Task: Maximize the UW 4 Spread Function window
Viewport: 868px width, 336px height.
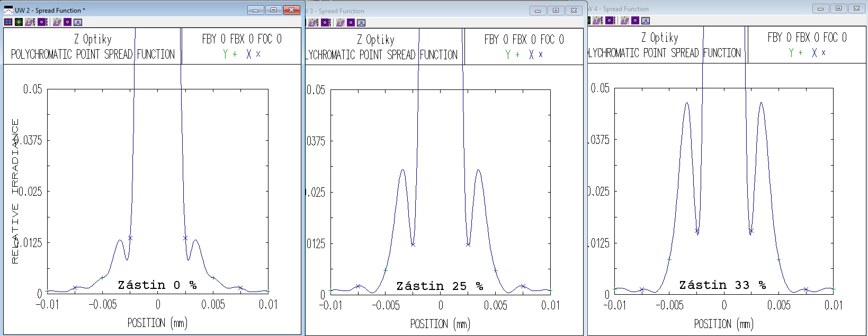Action: pyautogui.click(x=839, y=8)
